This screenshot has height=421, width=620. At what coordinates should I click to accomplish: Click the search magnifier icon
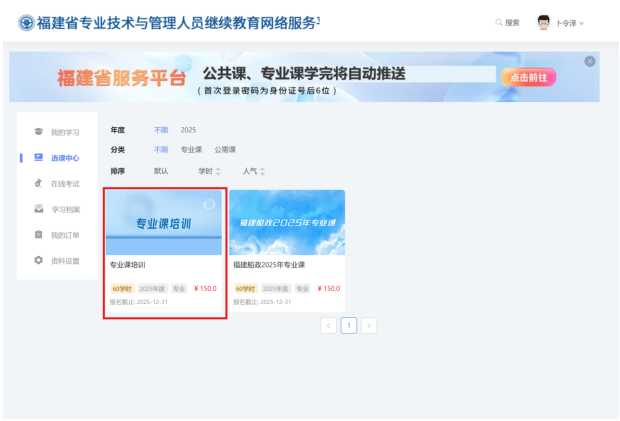click(499, 22)
